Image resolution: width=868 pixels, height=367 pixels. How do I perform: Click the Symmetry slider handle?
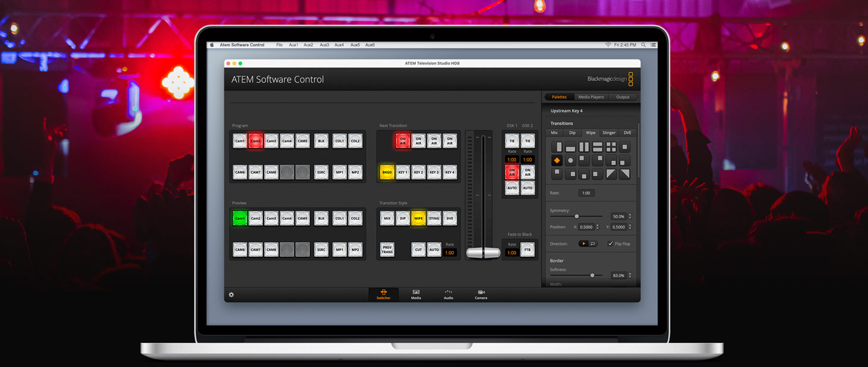pos(577,216)
